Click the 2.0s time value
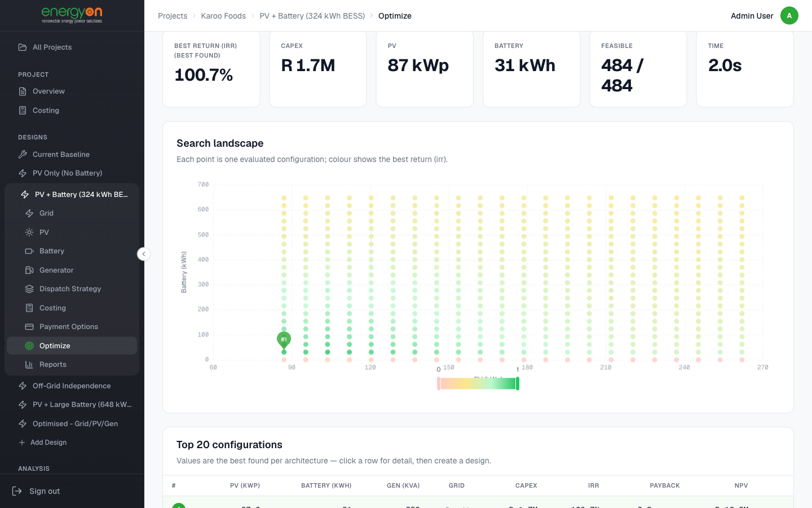This screenshot has height=508, width=812. 725,65
